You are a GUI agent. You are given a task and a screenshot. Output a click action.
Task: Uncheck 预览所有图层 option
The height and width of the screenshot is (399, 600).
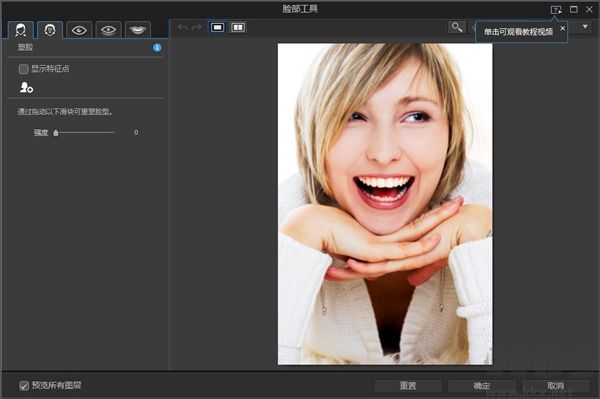coord(24,386)
